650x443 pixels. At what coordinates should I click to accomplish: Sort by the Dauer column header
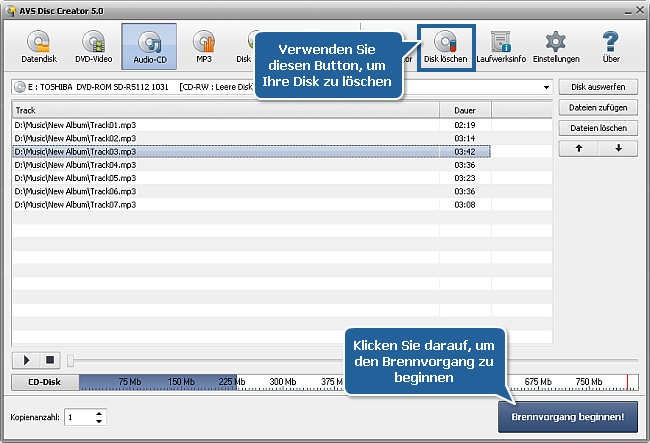click(465, 110)
